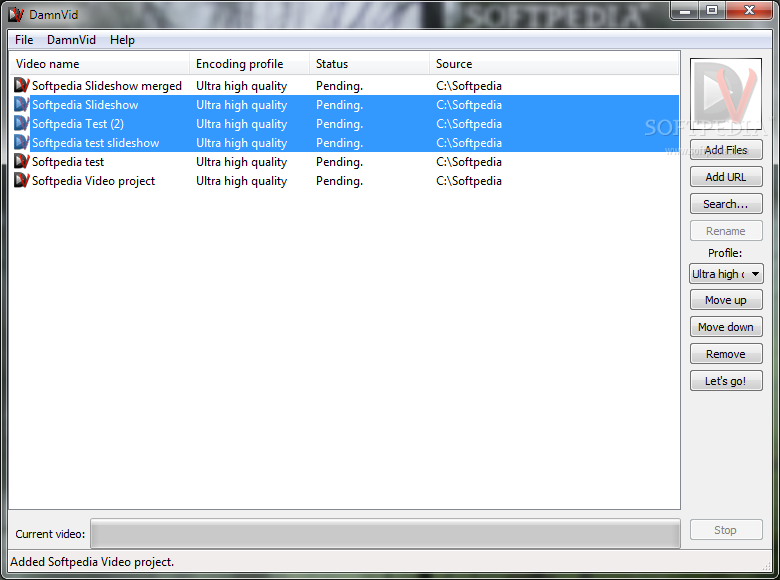The image size is (780, 580).
Task: Click status bar text Added Softpedia Video project
Action: tap(92, 562)
